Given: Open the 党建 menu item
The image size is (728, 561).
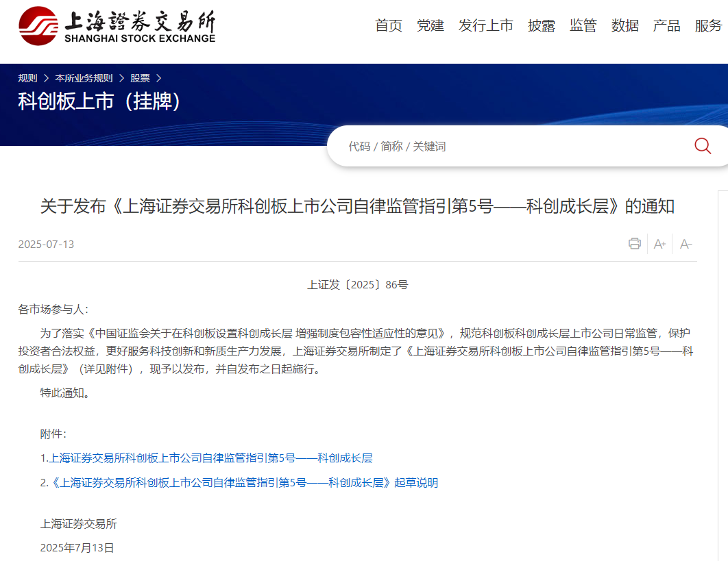Looking at the screenshot, I should pyautogui.click(x=430, y=25).
